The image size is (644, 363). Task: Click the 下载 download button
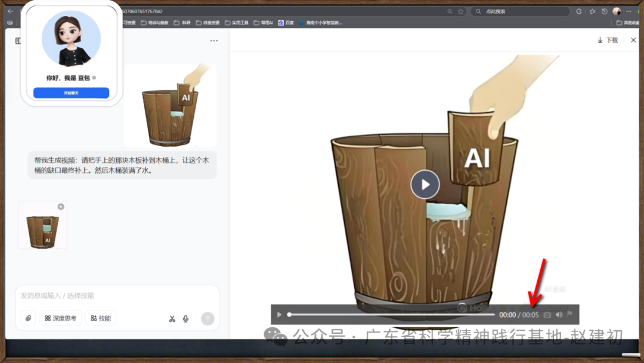[x=608, y=40]
